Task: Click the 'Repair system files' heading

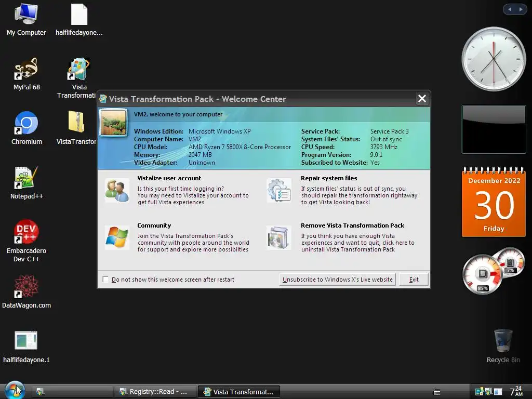Action: click(x=329, y=178)
